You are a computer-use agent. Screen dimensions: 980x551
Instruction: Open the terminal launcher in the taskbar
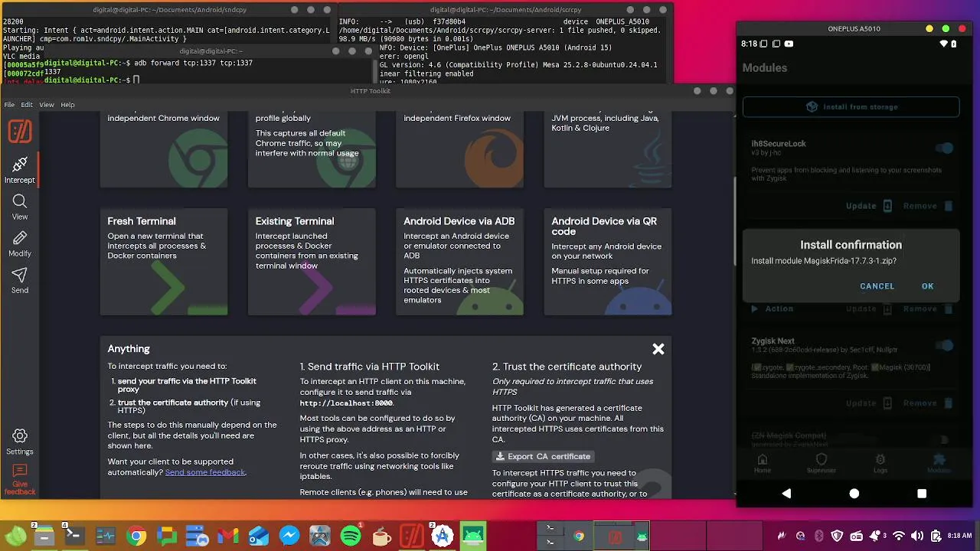tap(74, 536)
